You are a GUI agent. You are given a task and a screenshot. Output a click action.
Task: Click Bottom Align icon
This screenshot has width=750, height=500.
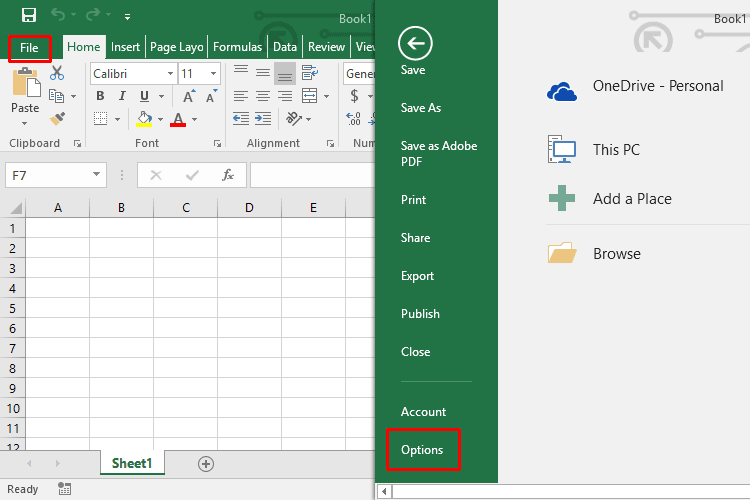click(285, 73)
